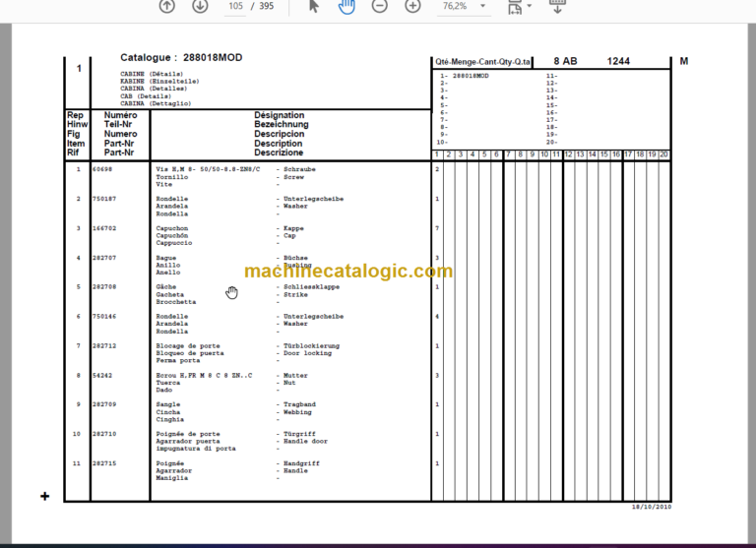This screenshot has width=756, height=548.
Task: Click part number 282708
Action: pos(104,286)
